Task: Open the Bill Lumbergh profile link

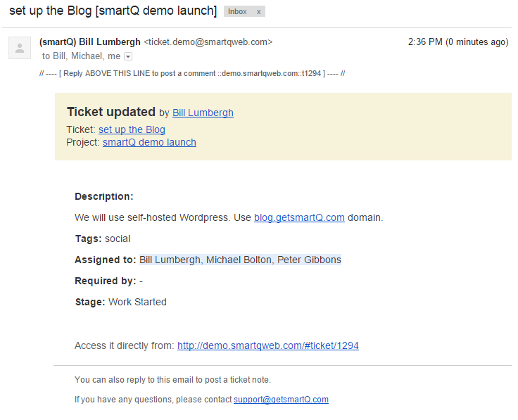Action: [203, 113]
